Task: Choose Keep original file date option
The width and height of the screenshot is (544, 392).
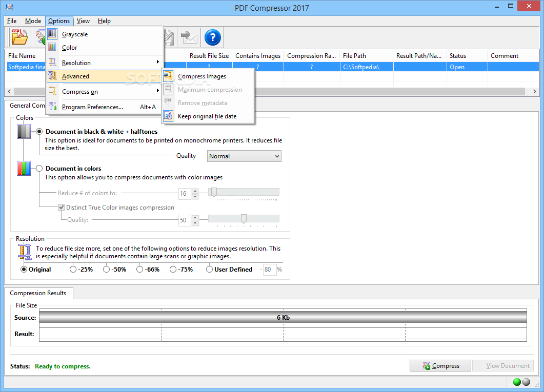Action: pyautogui.click(x=208, y=116)
